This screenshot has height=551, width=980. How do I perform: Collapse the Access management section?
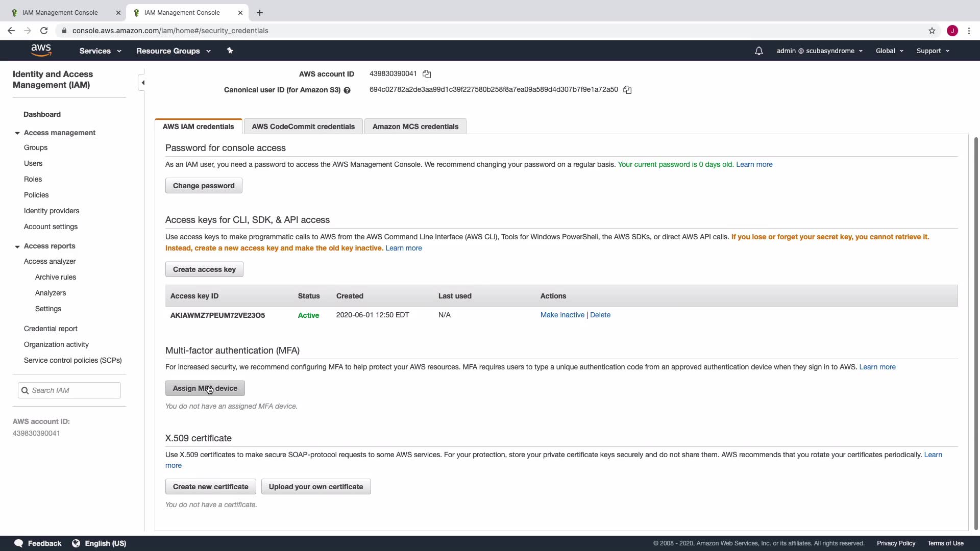point(17,133)
